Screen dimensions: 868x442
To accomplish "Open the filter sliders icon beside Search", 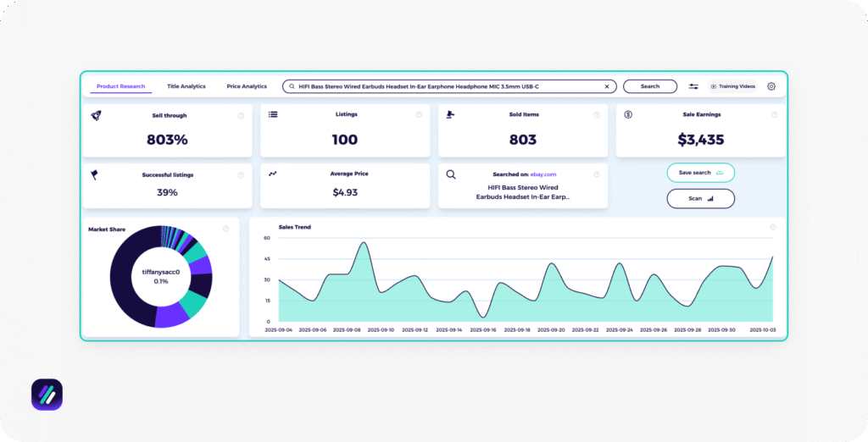I will pyautogui.click(x=693, y=86).
